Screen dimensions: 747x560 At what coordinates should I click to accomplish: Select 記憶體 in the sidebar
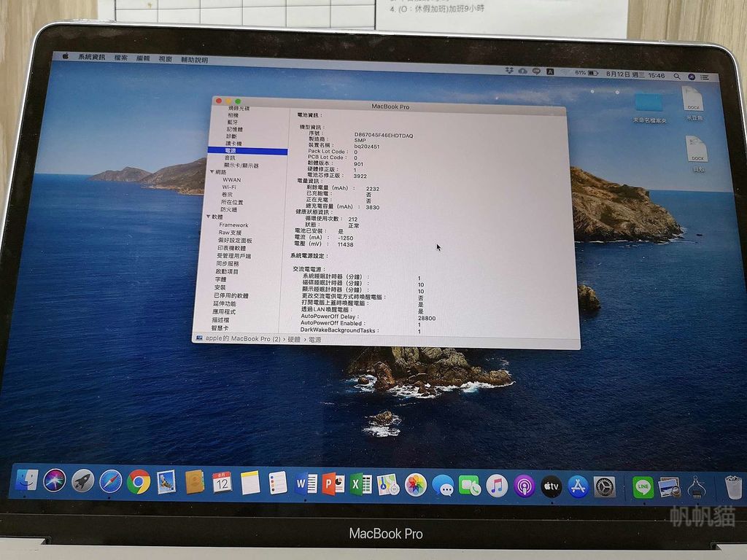tap(234, 129)
